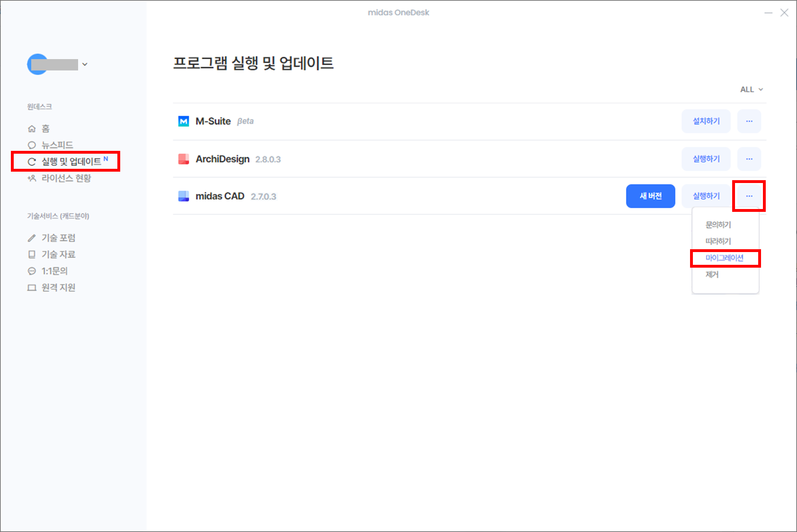Close the midas OneDesk window
The width and height of the screenshot is (797, 532).
tap(784, 13)
